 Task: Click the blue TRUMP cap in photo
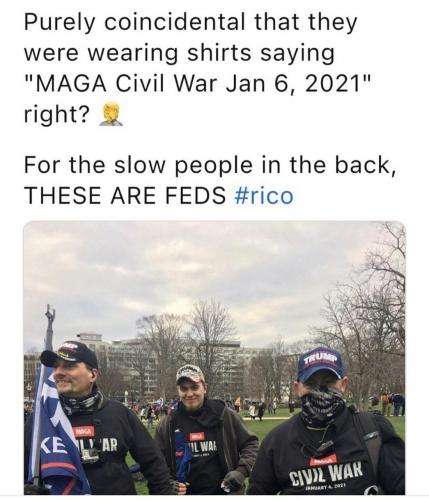tap(321, 364)
